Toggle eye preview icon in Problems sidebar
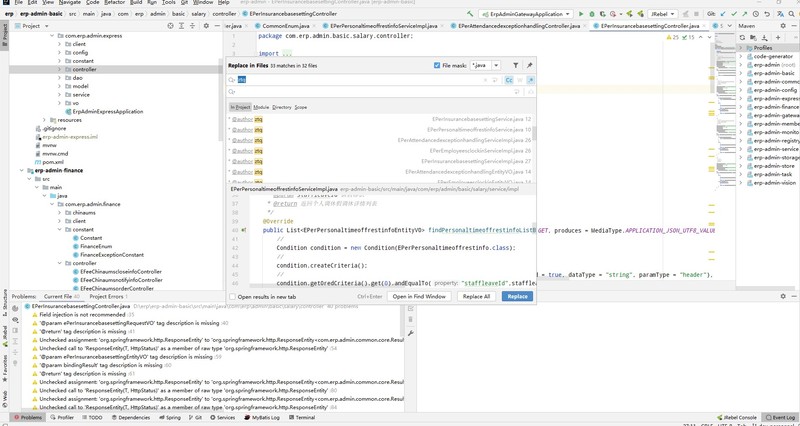 click(15, 320)
